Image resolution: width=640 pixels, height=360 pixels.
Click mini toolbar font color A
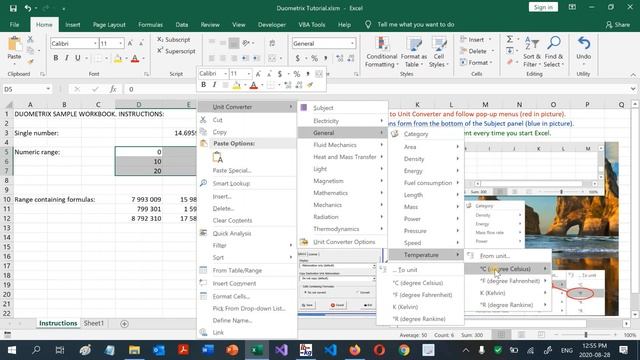(253, 85)
